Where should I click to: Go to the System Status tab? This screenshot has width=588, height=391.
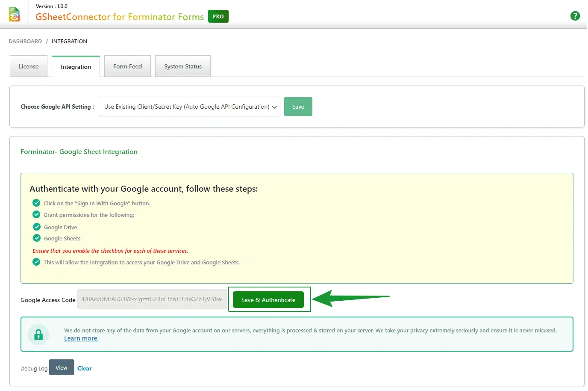[x=182, y=66]
